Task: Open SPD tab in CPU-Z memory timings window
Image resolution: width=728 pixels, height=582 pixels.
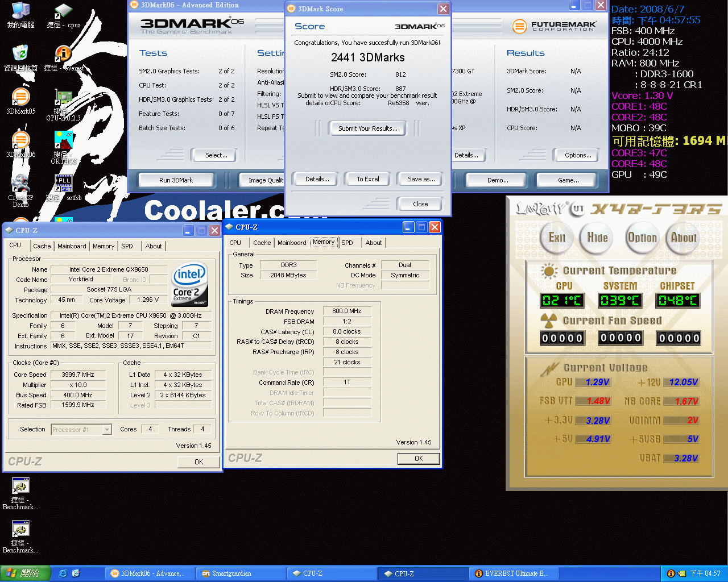Action: point(347,243)
